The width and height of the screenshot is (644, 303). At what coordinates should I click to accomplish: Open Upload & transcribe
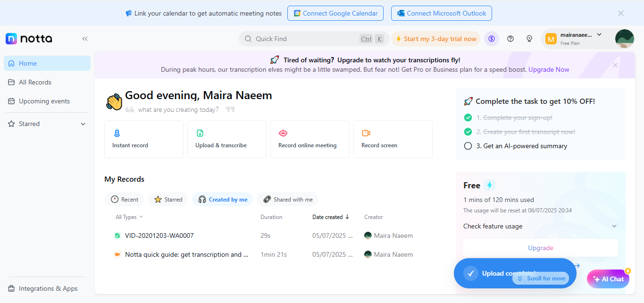pyautogui.click(x=226, y=139)
